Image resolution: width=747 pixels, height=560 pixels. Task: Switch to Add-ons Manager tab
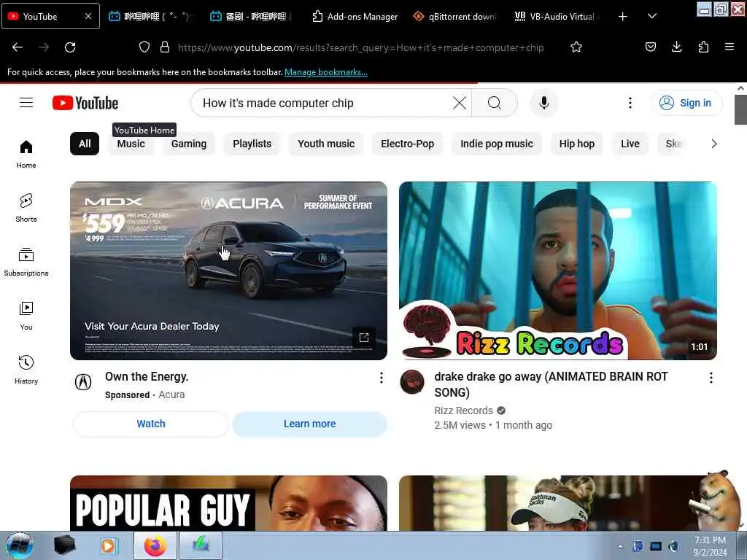point(355,17)
